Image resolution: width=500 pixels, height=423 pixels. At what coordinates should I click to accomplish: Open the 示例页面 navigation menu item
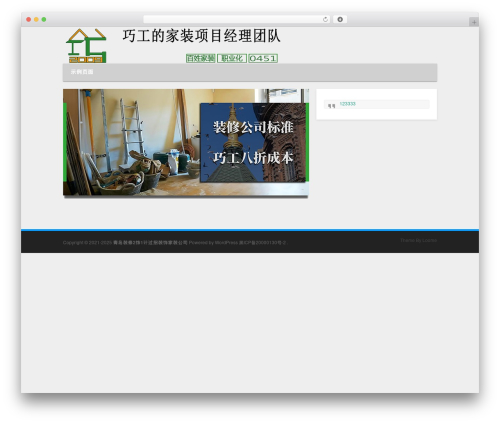coord(82,72)
